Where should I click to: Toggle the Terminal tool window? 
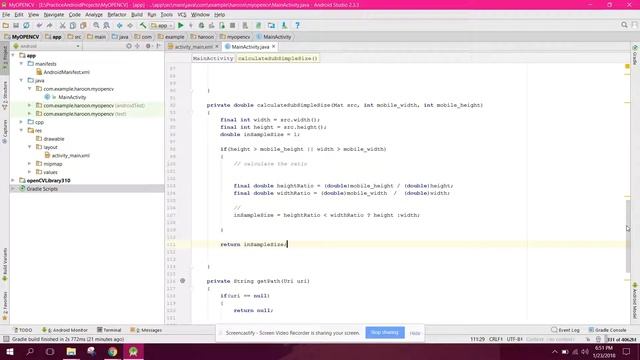[x=109, y=330]
